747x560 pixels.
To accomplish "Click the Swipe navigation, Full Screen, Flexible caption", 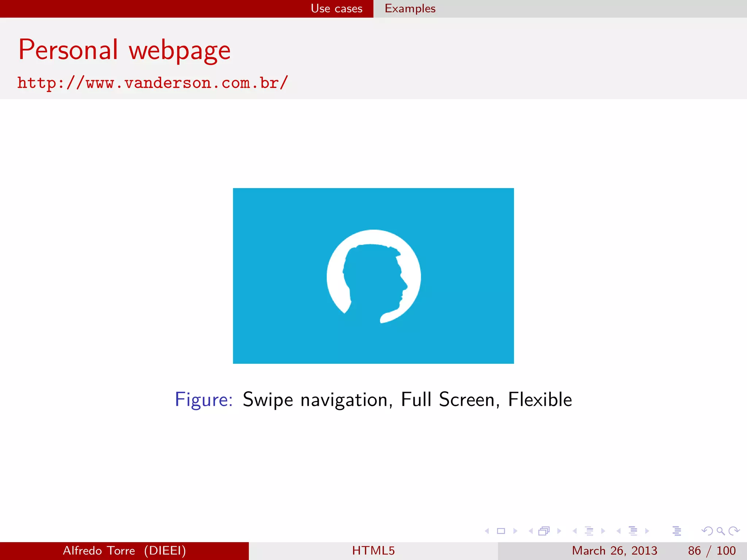I will 407,400.
